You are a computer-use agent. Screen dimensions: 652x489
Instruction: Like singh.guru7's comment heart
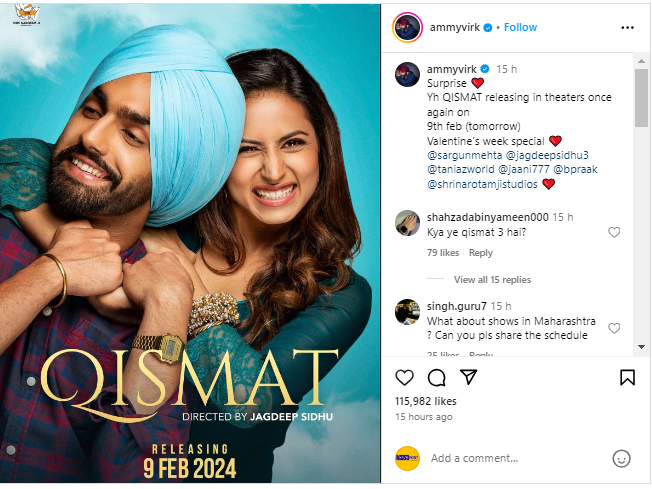point(614,328)
